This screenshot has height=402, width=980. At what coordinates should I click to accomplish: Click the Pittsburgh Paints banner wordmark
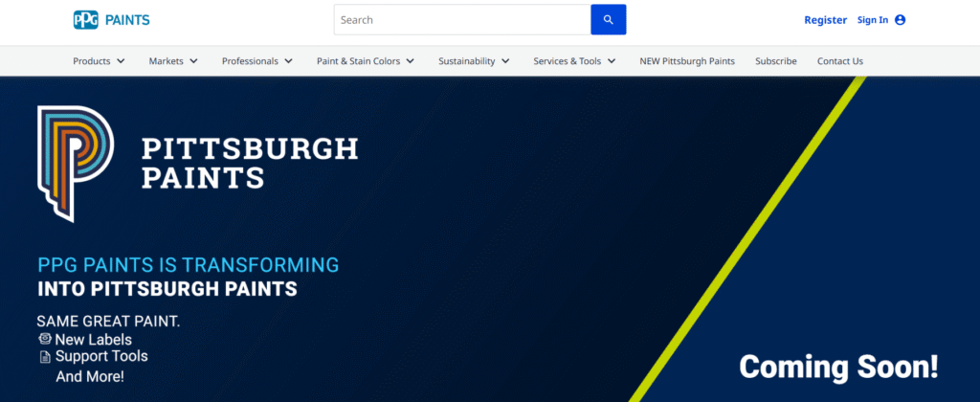[x=249, y=163]
